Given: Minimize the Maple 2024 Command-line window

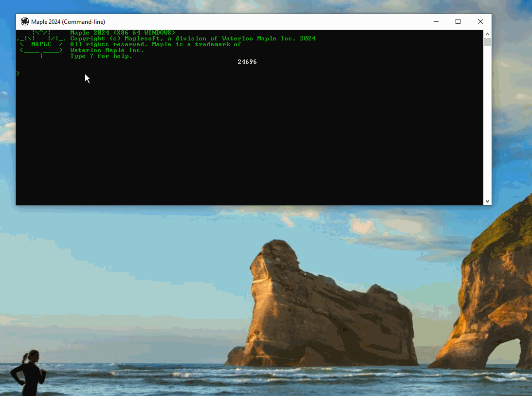Looking at the screenshot, I should [436, 22].
